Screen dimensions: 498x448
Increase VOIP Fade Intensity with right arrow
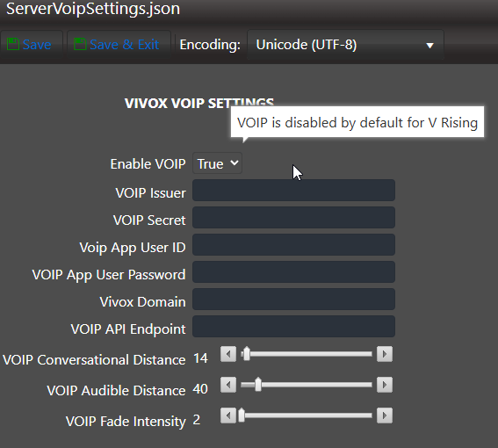[385, 415]
